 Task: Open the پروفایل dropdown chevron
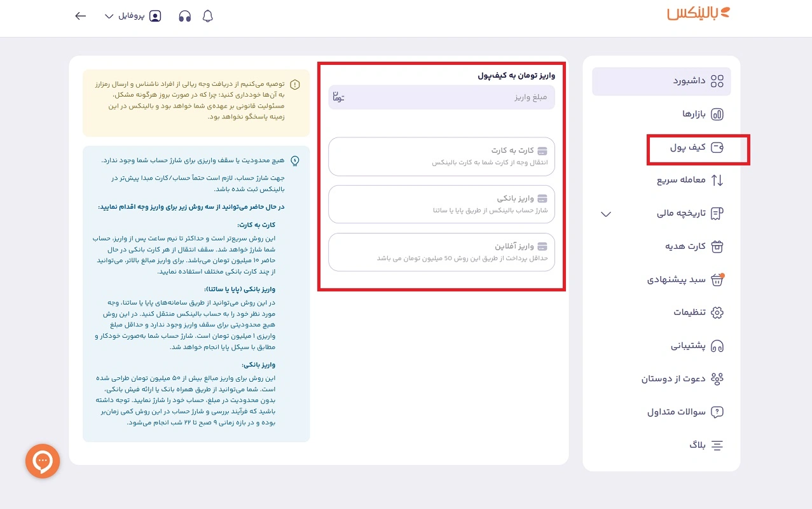pos(109,17)
